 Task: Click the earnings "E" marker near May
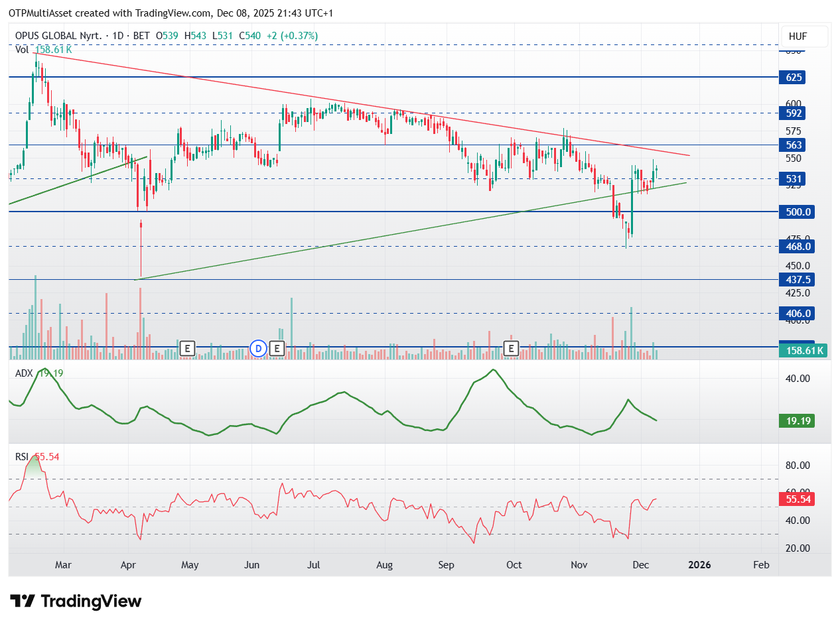tap(188, 347)
